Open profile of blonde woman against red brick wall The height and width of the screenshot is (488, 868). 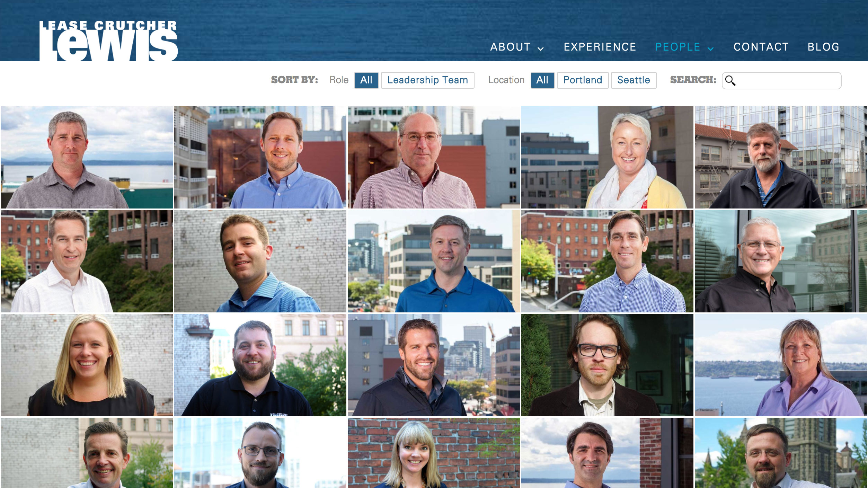pos(434,453)
